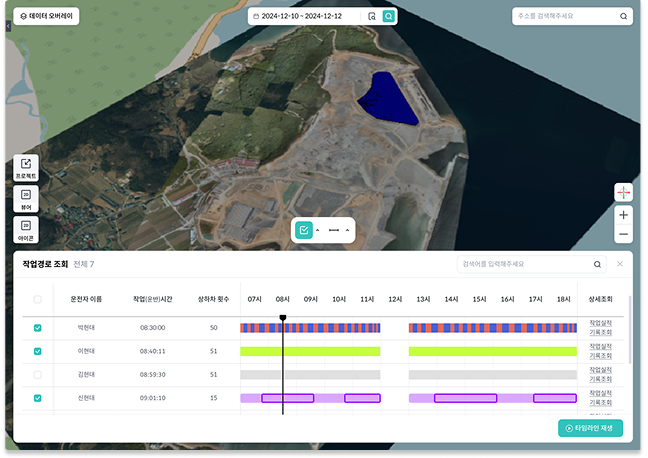Expand the arrow next to the checklist tool
Viewport: 648px width, 458px height.
click(x=317, y=230)
